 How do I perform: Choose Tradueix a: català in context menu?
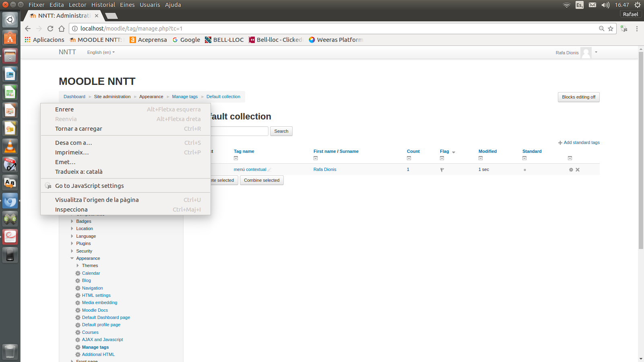(126, 172)
